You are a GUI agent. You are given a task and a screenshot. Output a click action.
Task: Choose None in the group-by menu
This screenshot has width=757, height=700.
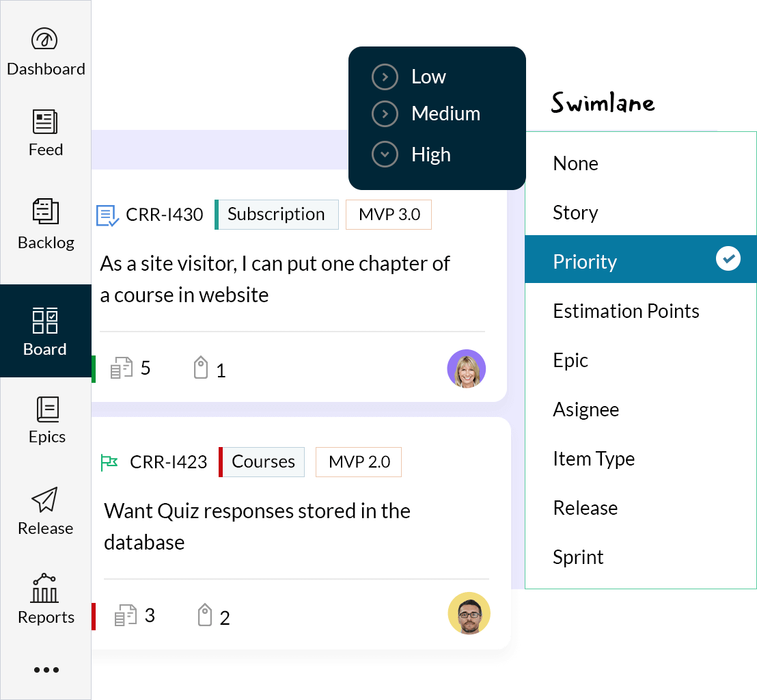pyautogui.click(x=575, y=163)
